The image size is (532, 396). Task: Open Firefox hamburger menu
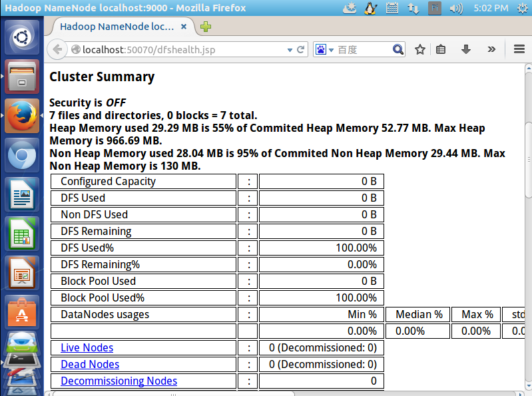519,49
